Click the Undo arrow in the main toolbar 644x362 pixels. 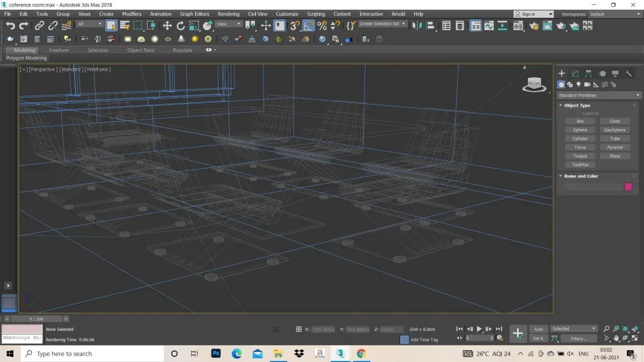tap(10, 25)
